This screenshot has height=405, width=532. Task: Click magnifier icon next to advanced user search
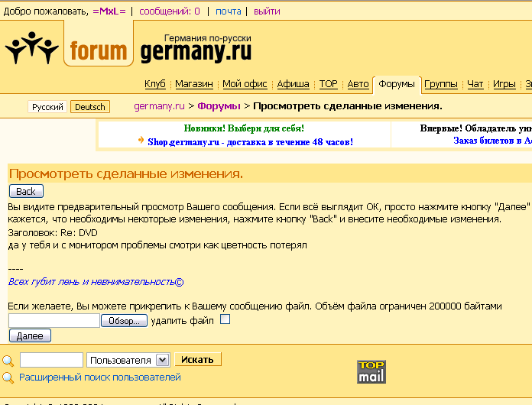[x=8, y=377]
